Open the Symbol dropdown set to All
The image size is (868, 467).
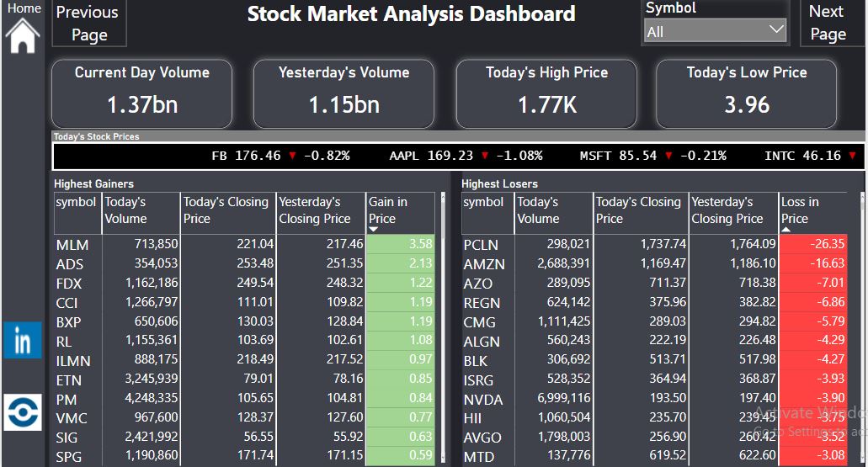[x=716, y=30]
